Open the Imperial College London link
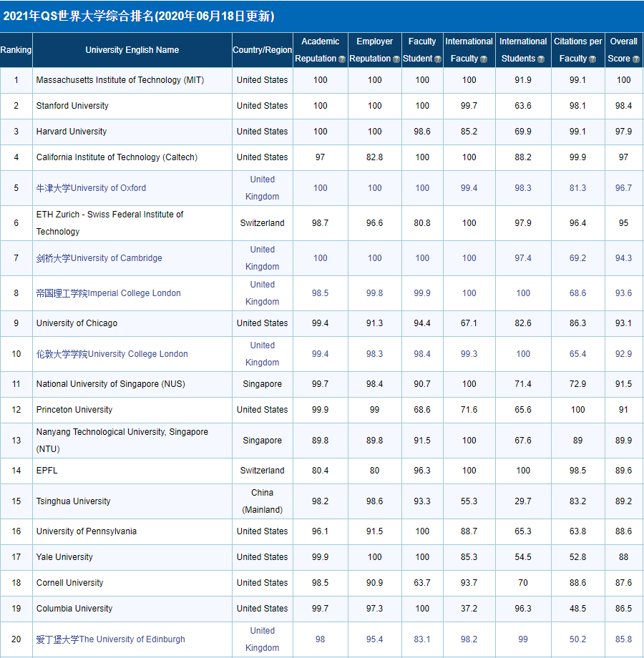 (x=108, y=293)
